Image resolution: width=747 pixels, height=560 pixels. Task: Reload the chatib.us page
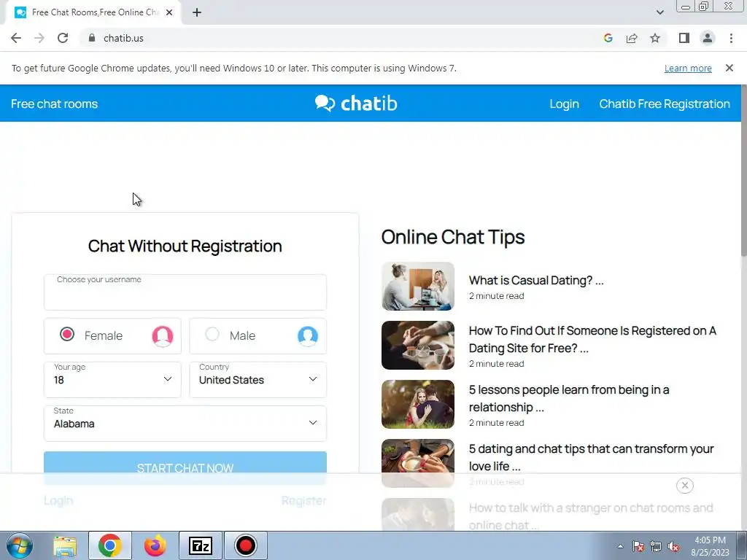coord(63,38)
